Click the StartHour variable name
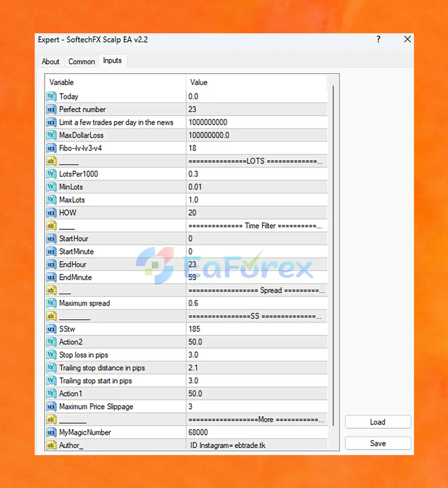 [x=73, y=239]
